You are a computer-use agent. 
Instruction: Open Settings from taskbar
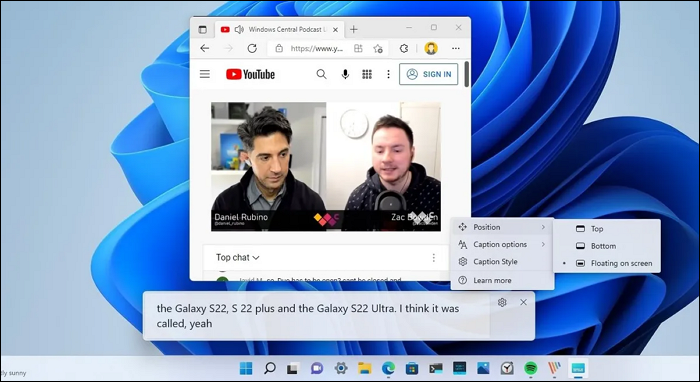tap(341, 368)
